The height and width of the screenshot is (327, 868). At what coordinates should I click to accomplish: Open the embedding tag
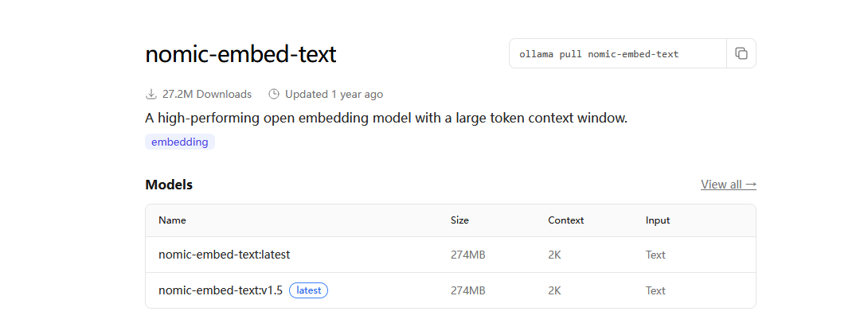(180, 142)
